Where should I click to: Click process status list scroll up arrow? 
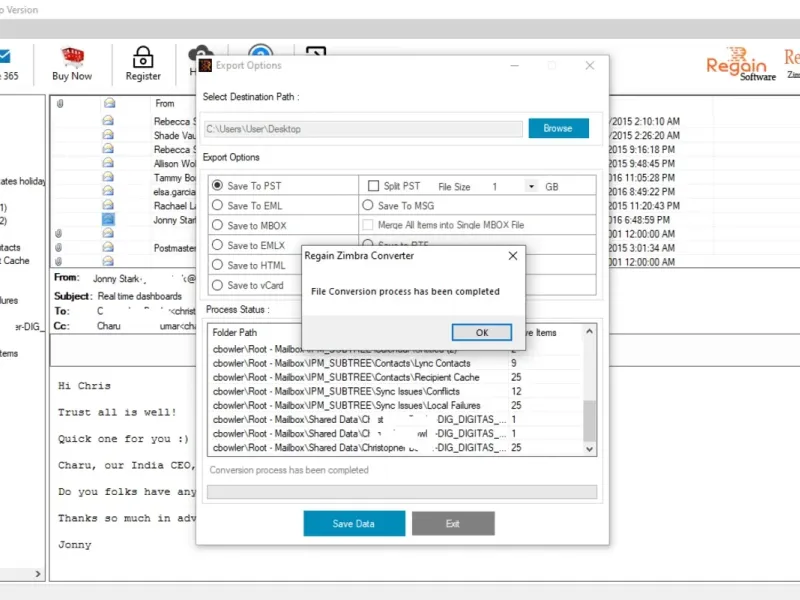point(589,331)
